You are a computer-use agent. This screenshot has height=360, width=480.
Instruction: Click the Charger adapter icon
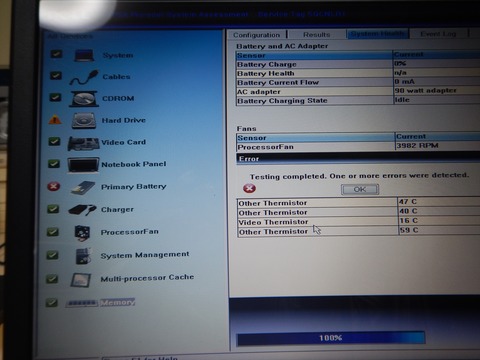(82, 210)
